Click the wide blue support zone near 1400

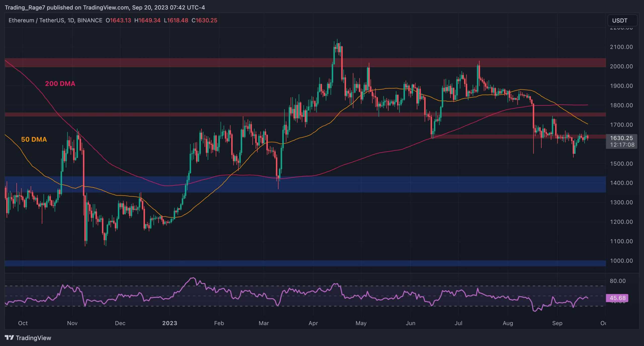377,184
